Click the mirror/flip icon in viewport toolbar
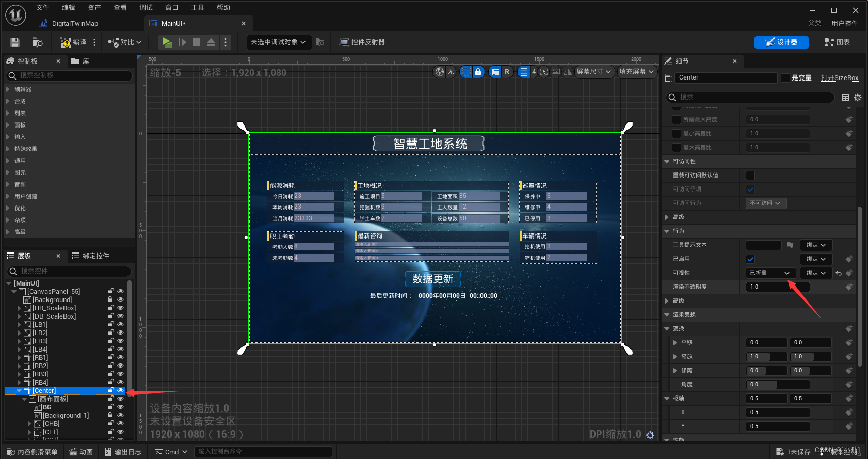This screenshot has height=459, width=868. point(568,72)
